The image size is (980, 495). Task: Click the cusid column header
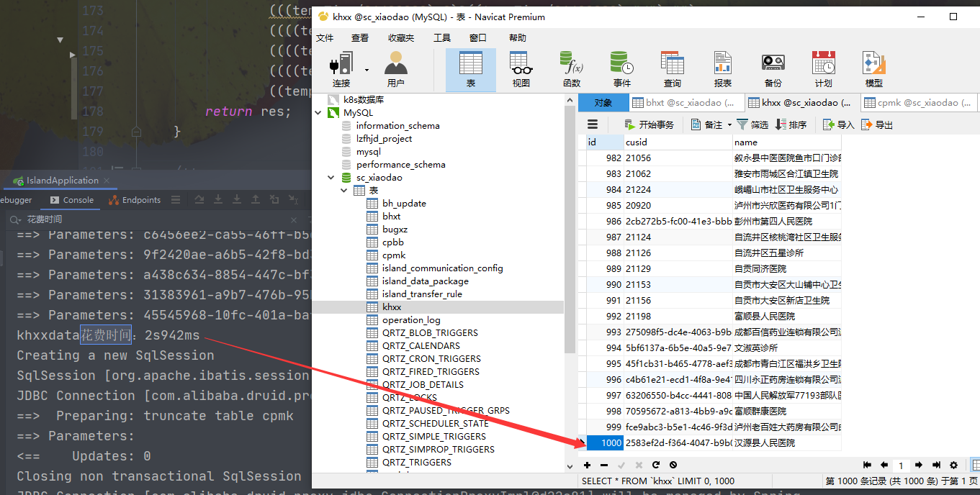(678, 142)
